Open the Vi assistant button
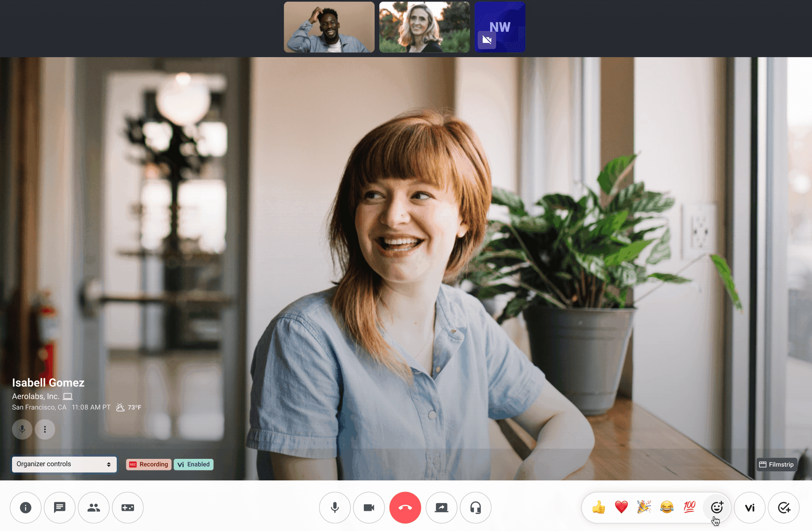Screen dimensions: 812x531 coord(750,508)
